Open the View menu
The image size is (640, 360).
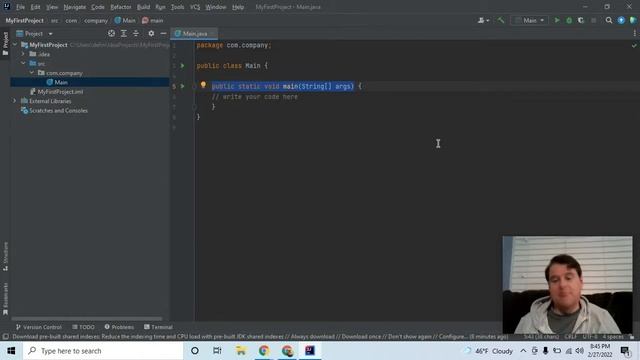52,7
